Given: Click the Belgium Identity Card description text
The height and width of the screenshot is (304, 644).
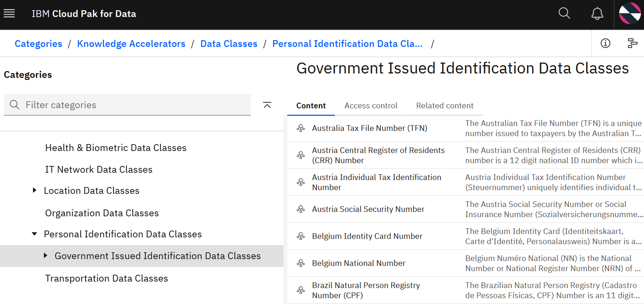Looking at the screenshot, I should pyautogui.click(x=553, y=236).
